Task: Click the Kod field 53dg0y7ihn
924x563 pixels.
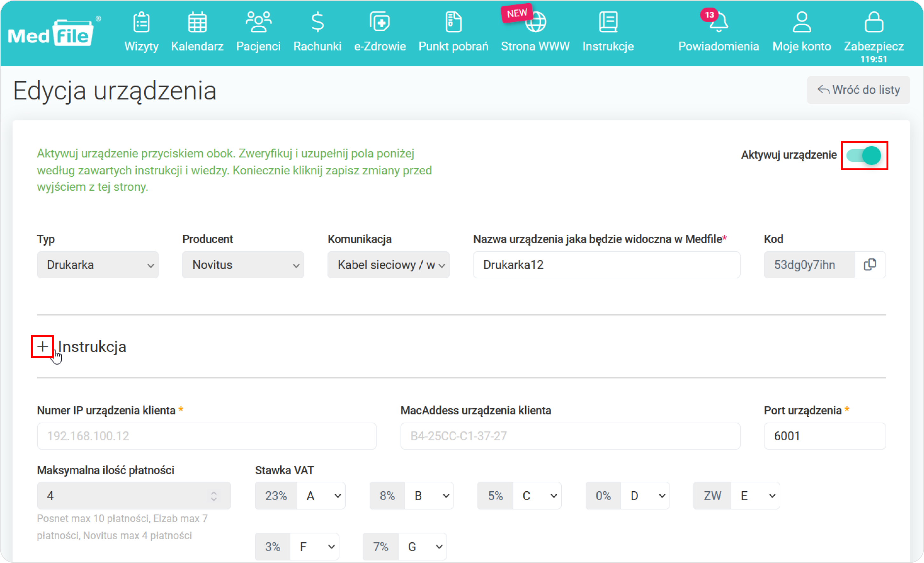Action: click(809, 265)
